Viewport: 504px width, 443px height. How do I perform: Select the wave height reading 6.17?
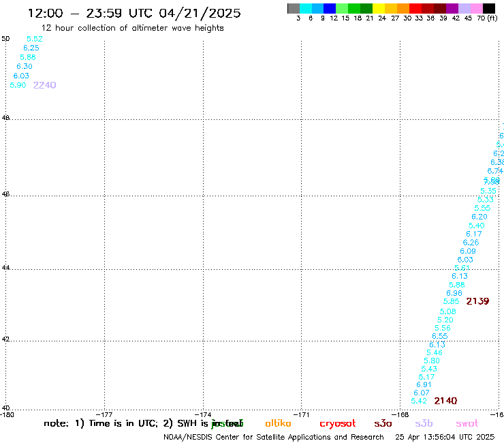(474, 234)
